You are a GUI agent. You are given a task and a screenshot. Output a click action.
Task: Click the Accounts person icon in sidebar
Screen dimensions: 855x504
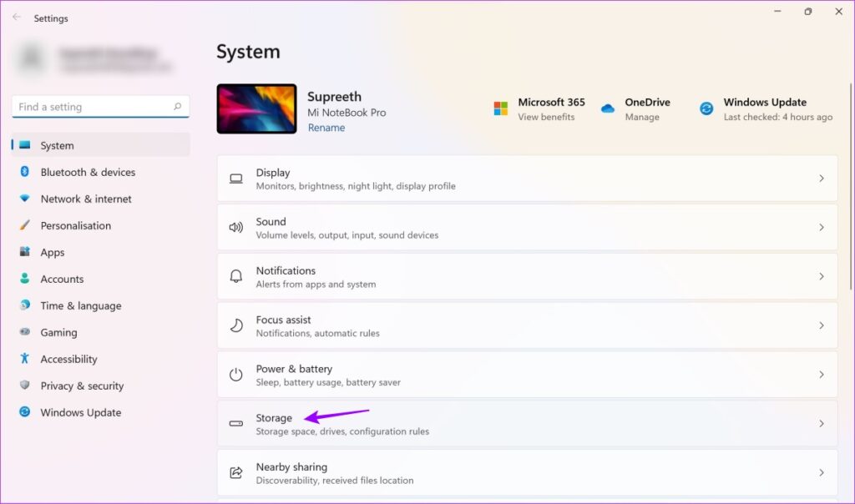pyautogui.click(x=24, y=279)
